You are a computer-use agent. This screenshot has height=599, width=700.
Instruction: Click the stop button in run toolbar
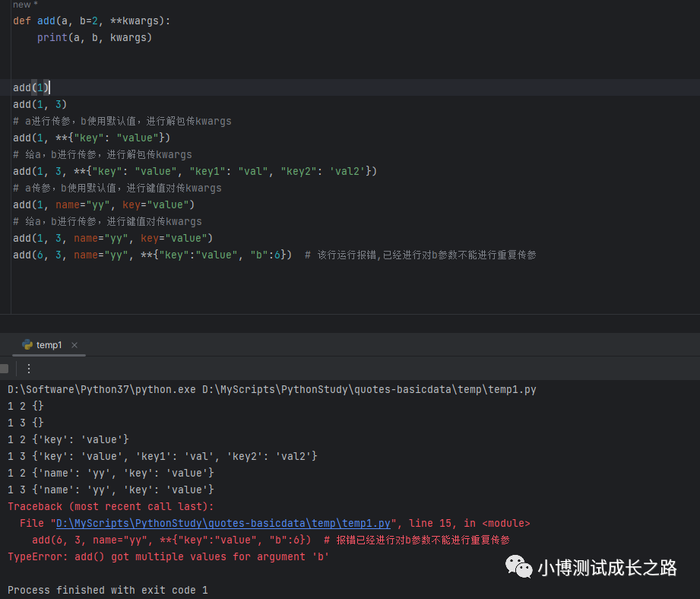[x=4, y=369]
